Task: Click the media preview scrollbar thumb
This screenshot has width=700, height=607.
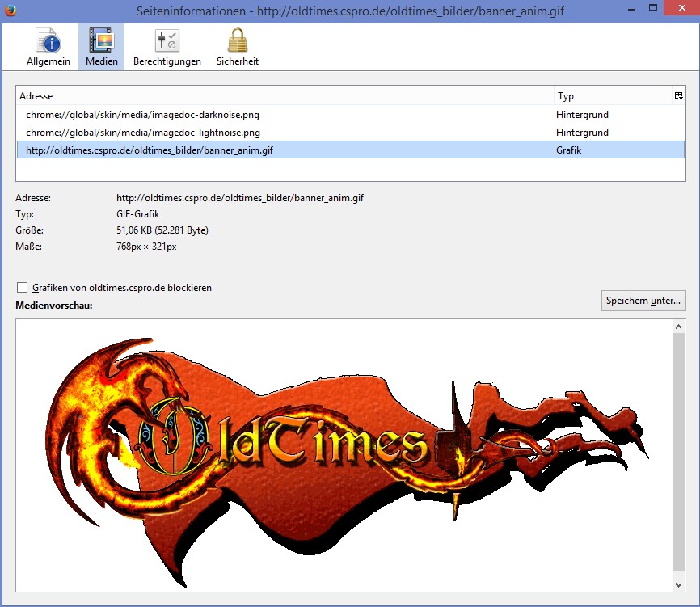Action: [678, 452]
